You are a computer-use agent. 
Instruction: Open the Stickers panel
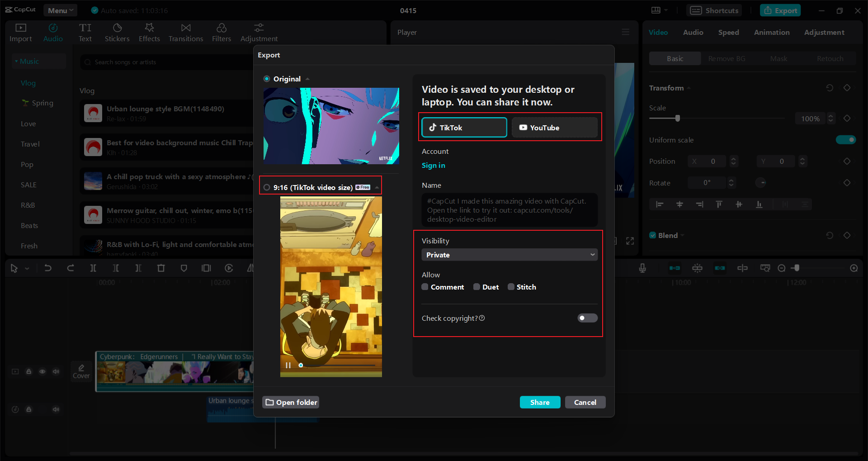click(117, 33)
